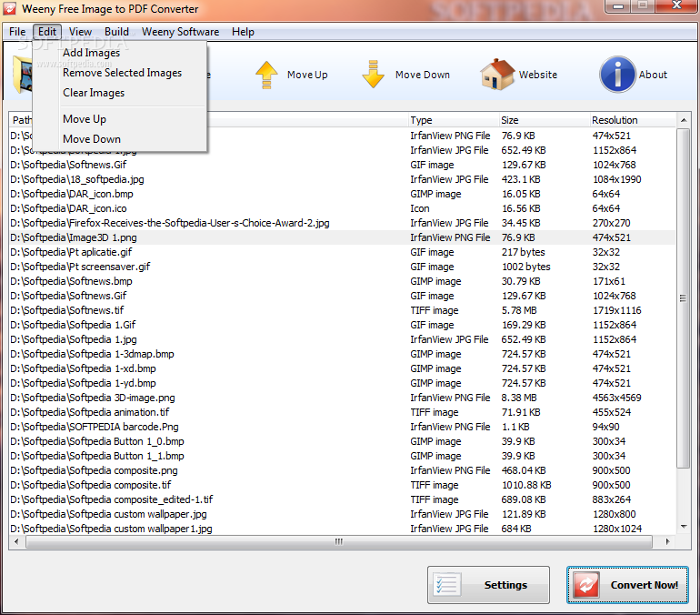Select row D:\Softpedia\Softpedia 1-3dmap.bmp
Screen dimensions: 700x615
pyautogui.click(x=343, y=354)
